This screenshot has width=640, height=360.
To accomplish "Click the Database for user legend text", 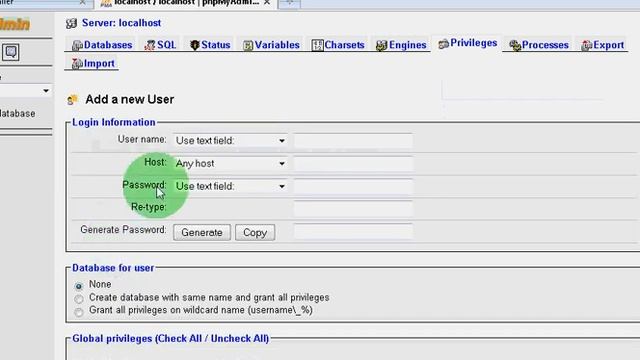I will coord(113,268).
